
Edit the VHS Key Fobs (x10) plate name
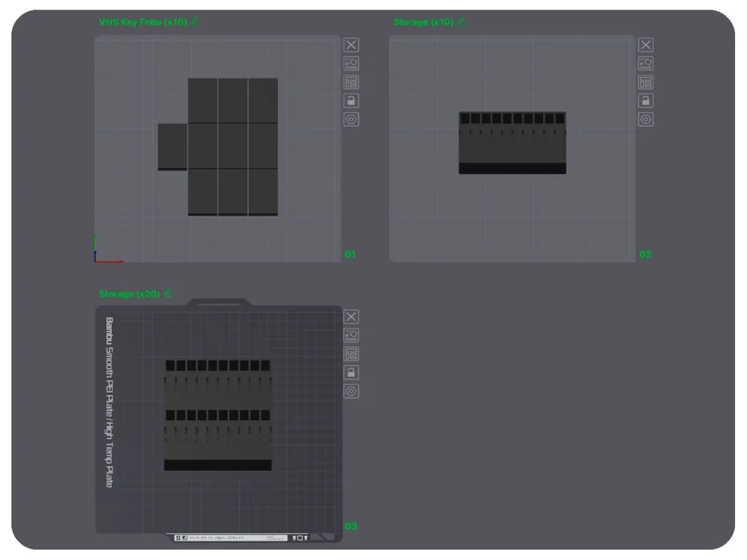coord(194,22)
